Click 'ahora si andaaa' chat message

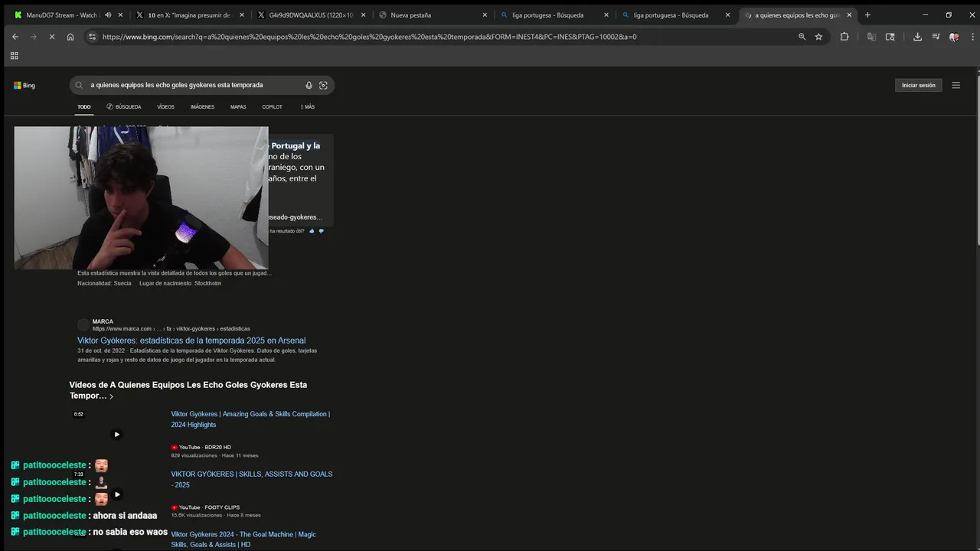tap(125, 516)
